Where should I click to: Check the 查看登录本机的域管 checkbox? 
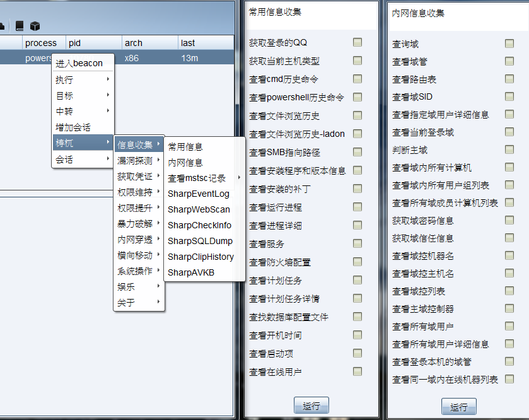coord(509,361)
